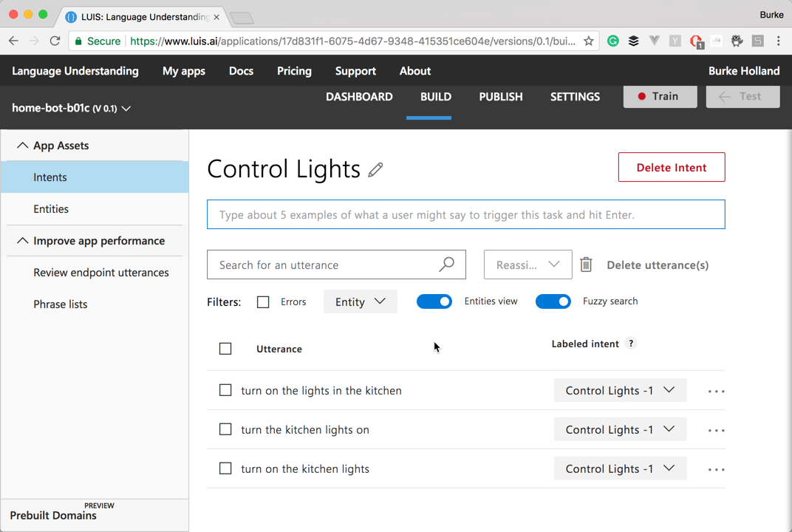Click the Delete Intent button

click(x=671, y=168)
